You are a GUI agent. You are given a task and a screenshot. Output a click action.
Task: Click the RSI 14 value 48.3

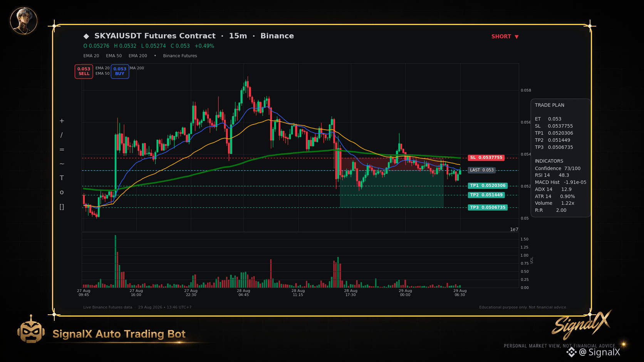tap(564, 175)
